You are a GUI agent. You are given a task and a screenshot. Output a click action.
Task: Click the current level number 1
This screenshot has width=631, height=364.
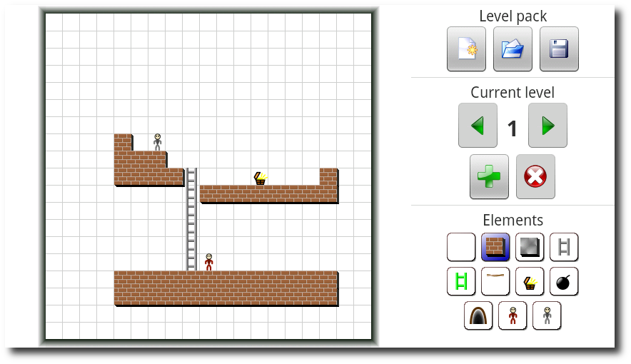click(512, 128)
